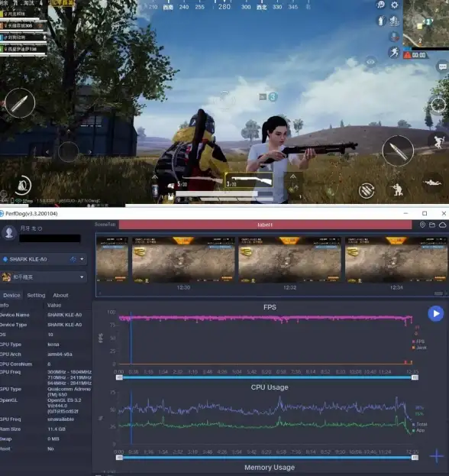Screen dimensions: 449x476
Task: Select the 12:30 screenshot thumbnail
Action: (x=183, y=261)
